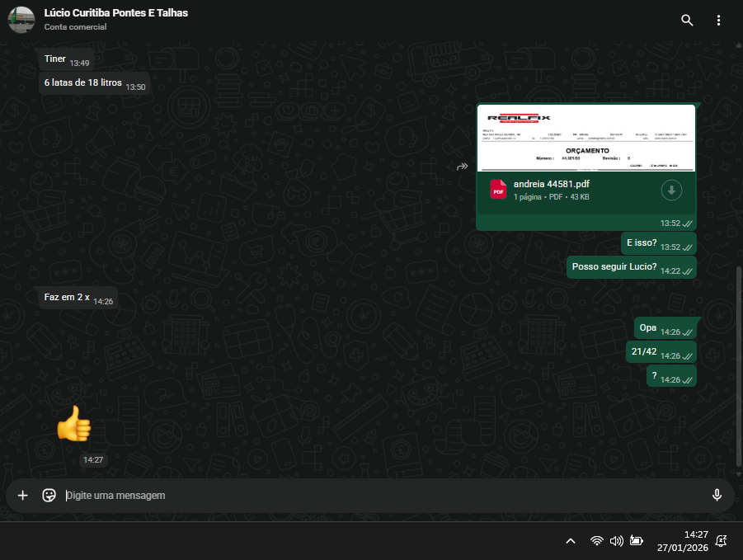Viewport: 743px width, 560px height.
Task: Click the chat vertical scrollbar
Action: coord(738,363)
